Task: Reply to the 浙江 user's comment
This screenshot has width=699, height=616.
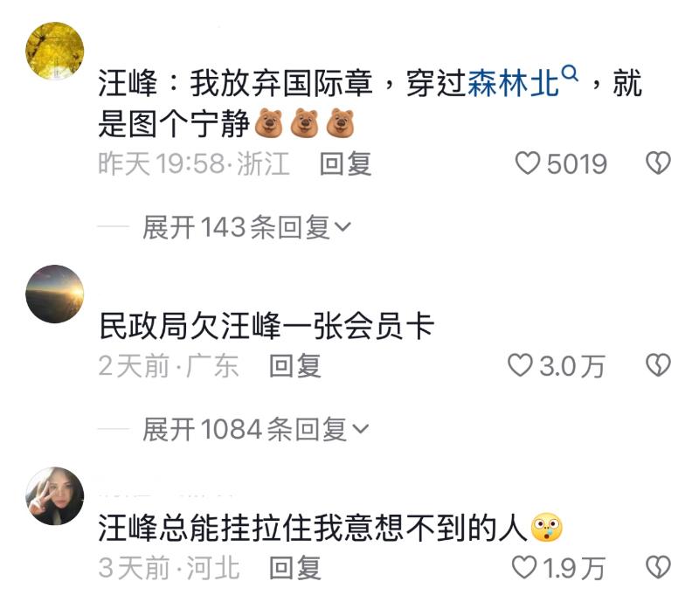Action: point(345,163)
